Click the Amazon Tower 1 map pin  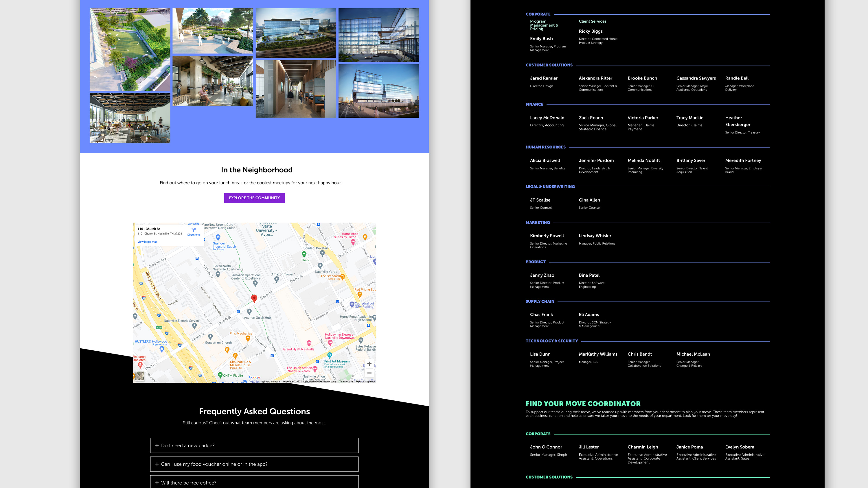pos(277,279)
